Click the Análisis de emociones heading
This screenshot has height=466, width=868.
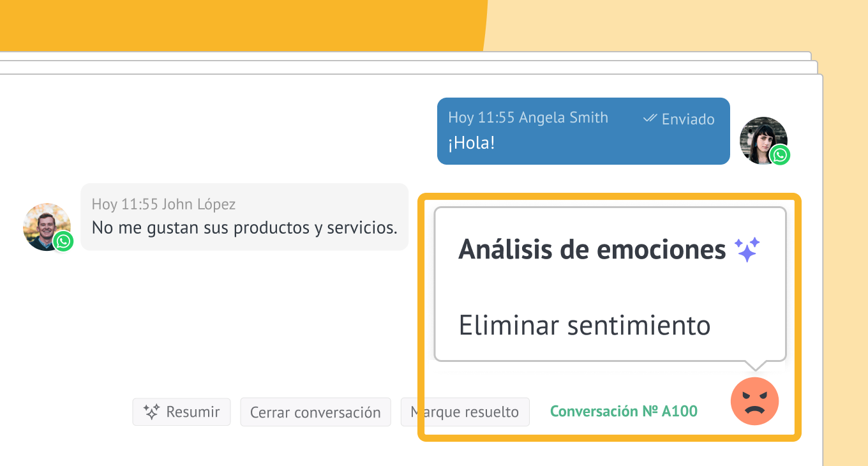592,250
